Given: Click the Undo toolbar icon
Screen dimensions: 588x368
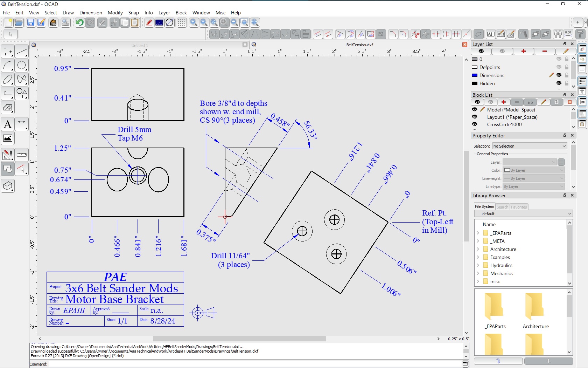Looking at the screenshot, I should point(79,23).
